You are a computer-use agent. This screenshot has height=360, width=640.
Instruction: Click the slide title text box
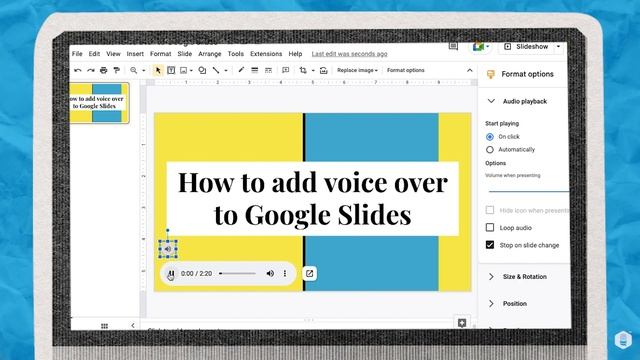click(x=313, y=199)
